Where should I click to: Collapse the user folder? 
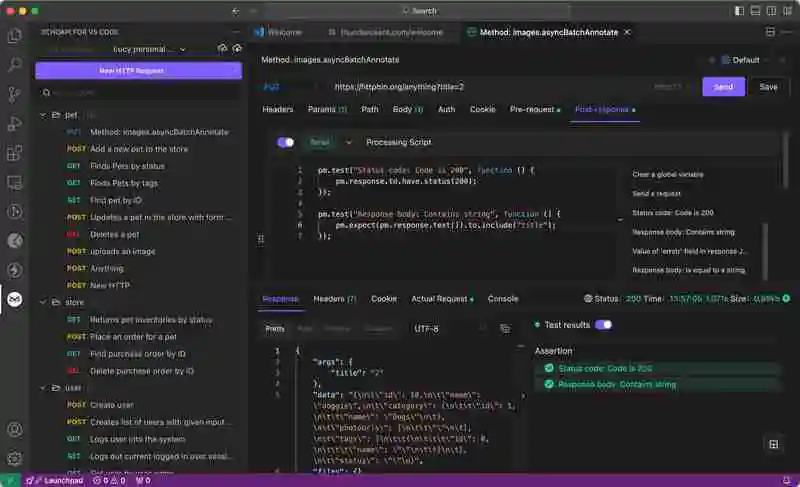point(43,388)
